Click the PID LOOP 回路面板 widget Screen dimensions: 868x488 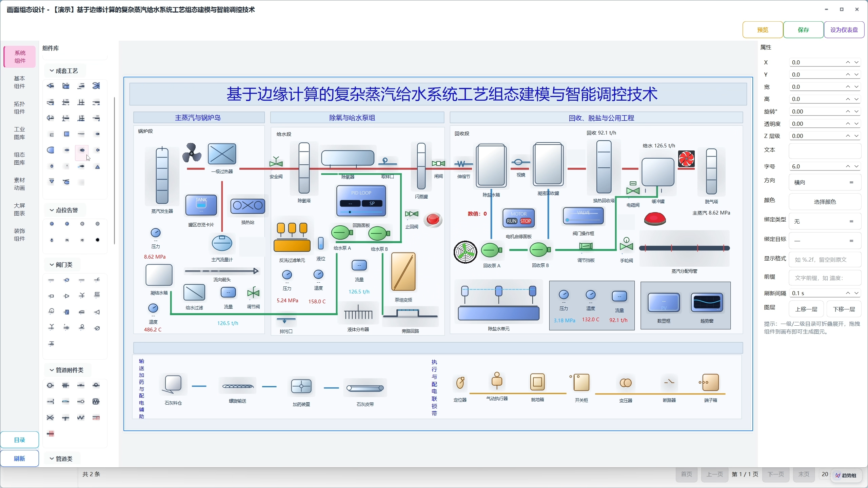(x=361, y=201)
